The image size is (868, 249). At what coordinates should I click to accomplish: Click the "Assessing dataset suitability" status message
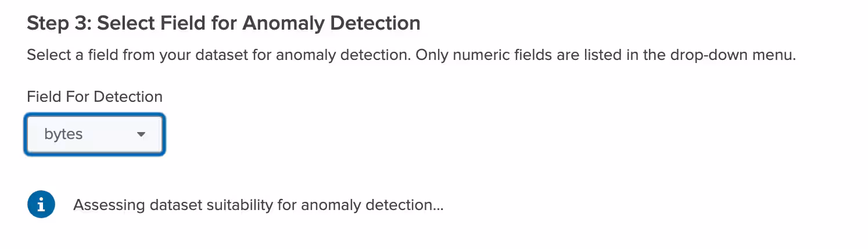click(x=258, y=205)
